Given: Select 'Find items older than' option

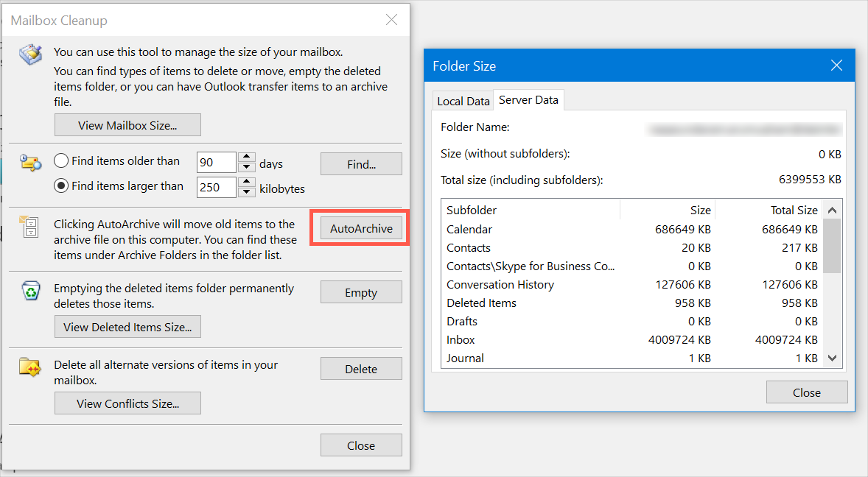Looking at the screenshot, I should coord(62,161).
